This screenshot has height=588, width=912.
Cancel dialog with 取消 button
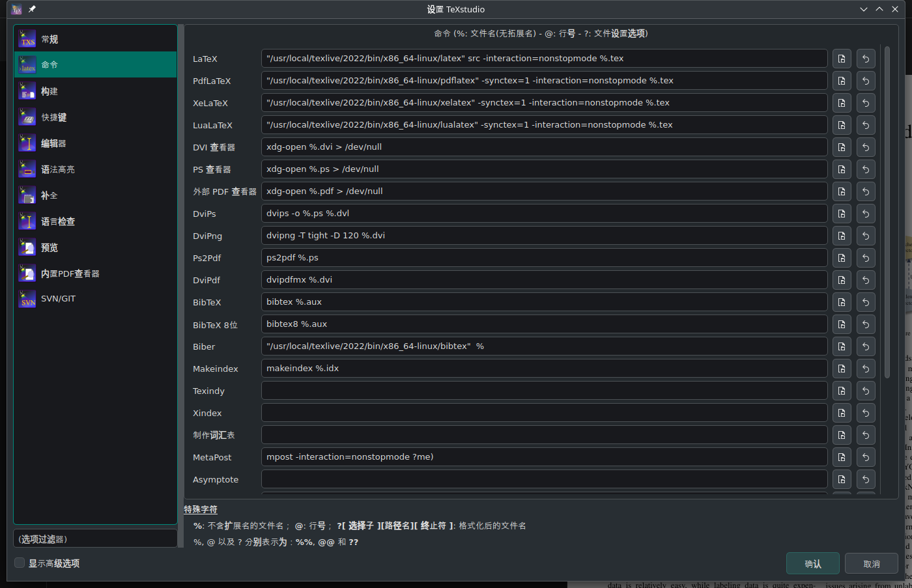click(872, 564)
